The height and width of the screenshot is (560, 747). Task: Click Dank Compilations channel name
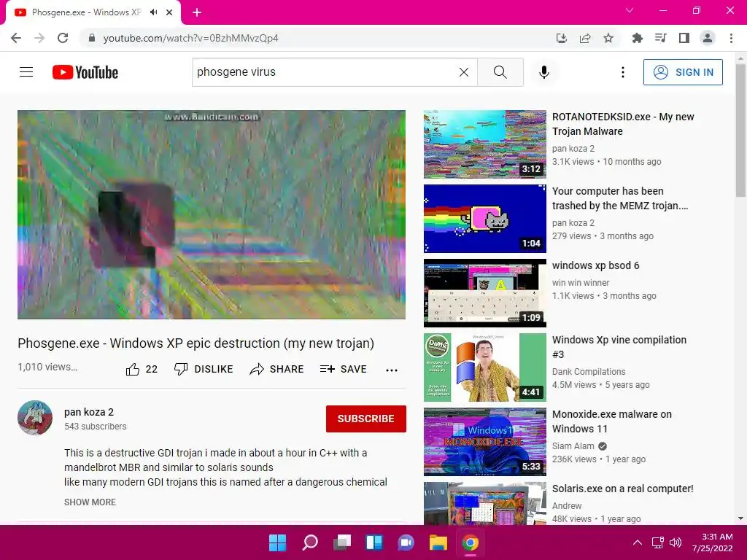point(589,371)
